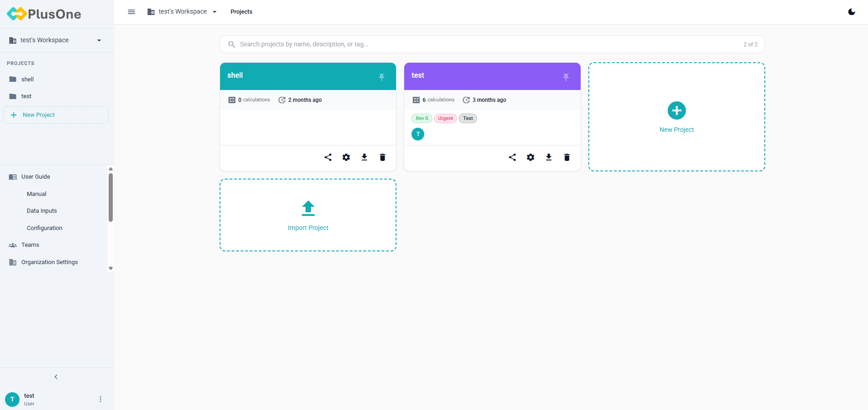Click shell card calculations count icon
Viewport: 868px width, 410px height.
[232, 100]
